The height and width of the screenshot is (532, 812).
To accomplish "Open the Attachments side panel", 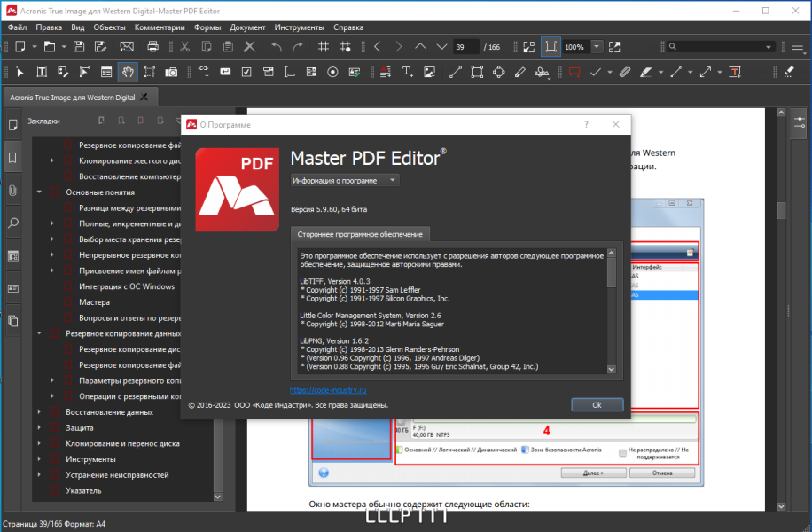I will pos(13,191).
